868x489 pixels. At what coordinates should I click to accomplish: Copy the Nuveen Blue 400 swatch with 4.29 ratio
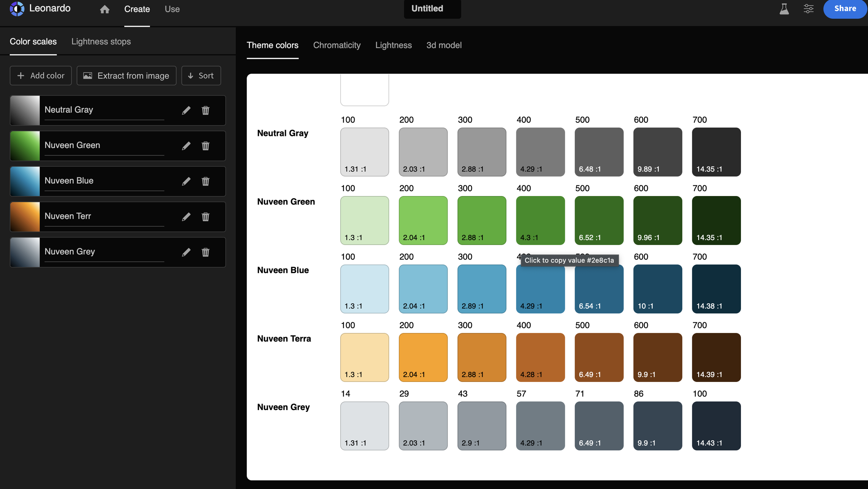540,289
